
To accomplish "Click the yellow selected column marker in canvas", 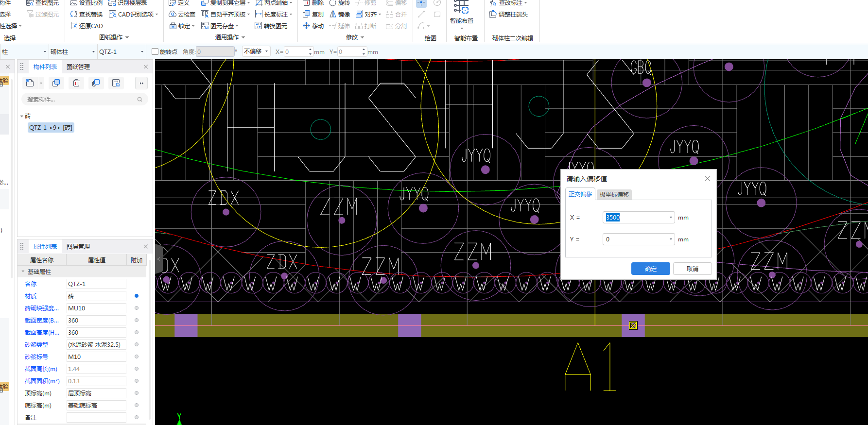I will 633,325.
